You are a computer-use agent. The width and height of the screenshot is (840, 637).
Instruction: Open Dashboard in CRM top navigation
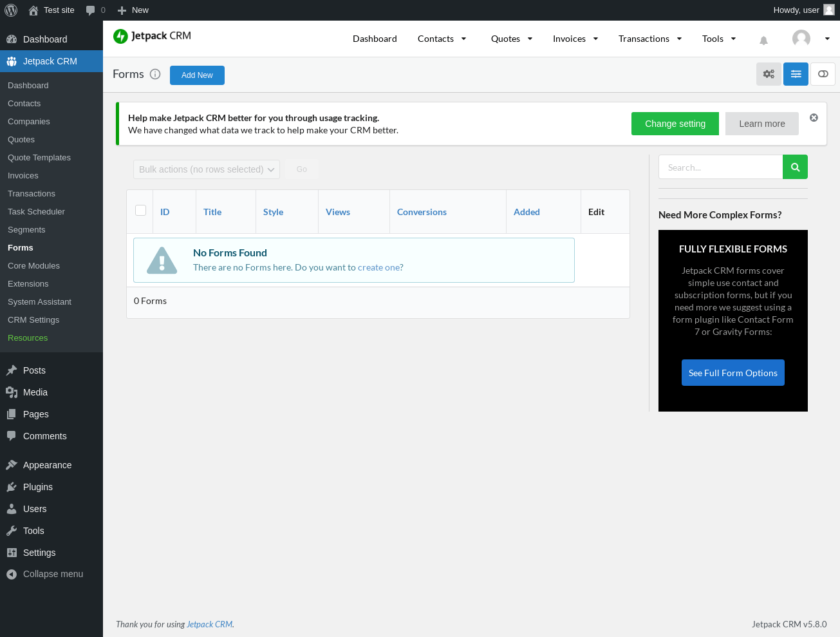click(375, 39)
